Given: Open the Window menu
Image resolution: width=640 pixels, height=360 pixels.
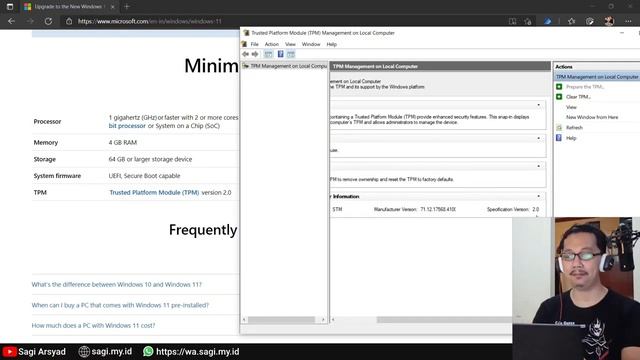Looking at the screenshot, I should point(311,44).
